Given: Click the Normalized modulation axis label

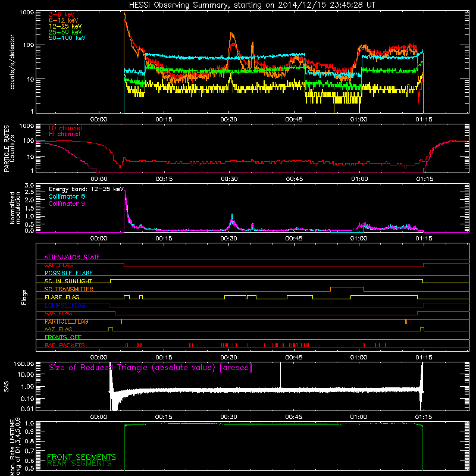Looking at the screenshot, I should (15, 208).
